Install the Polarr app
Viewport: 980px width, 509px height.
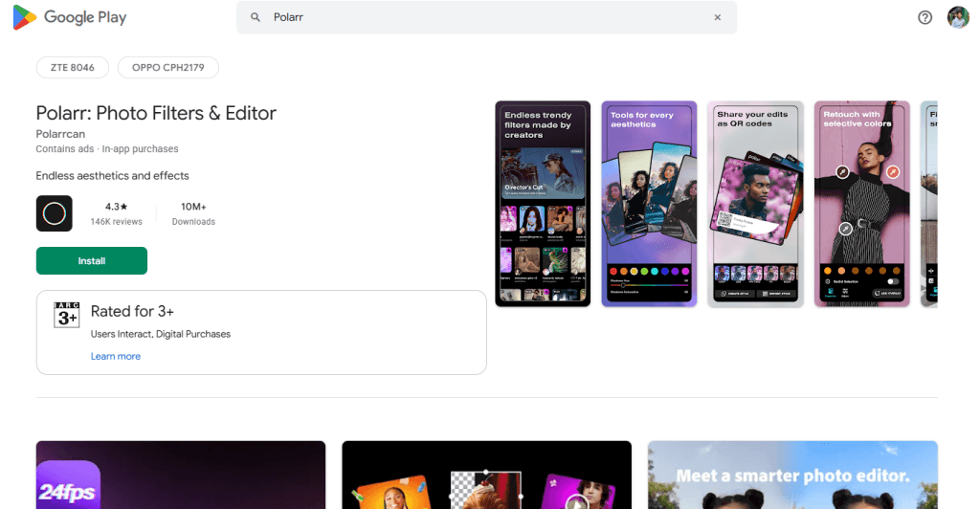pyautogui.click(x=92, y=260)
